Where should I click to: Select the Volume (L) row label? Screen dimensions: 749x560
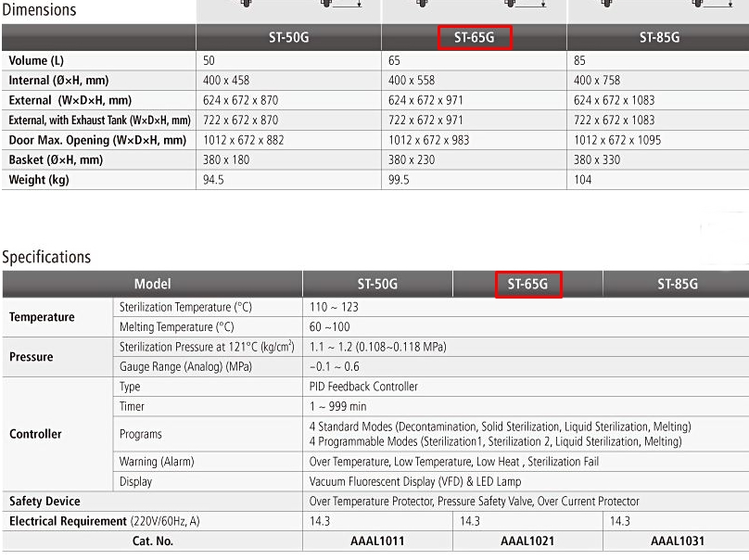pyautogui.click(x=36, y=60)
